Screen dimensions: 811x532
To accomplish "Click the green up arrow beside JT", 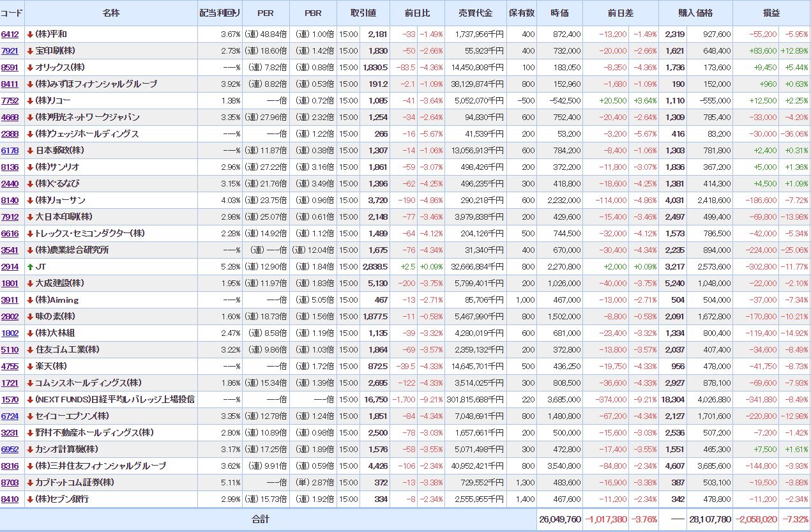I will point(30,266).
